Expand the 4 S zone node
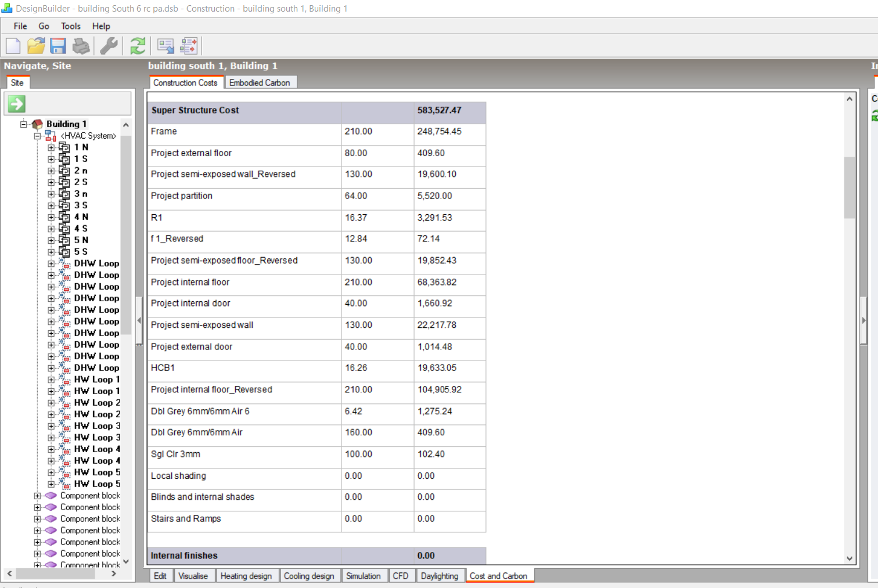Image resolution: width=878 pixels, height=588 pixels. [51, 229]
